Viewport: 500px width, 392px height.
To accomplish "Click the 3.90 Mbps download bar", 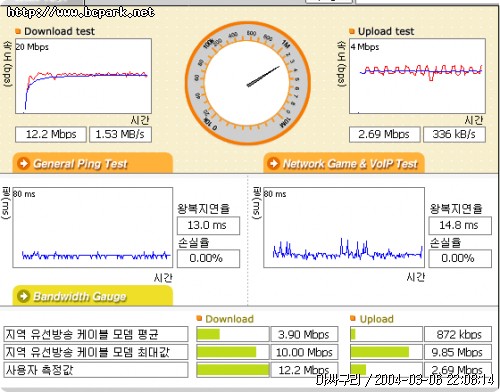I will pyautogui.click(x=232, y=334).
